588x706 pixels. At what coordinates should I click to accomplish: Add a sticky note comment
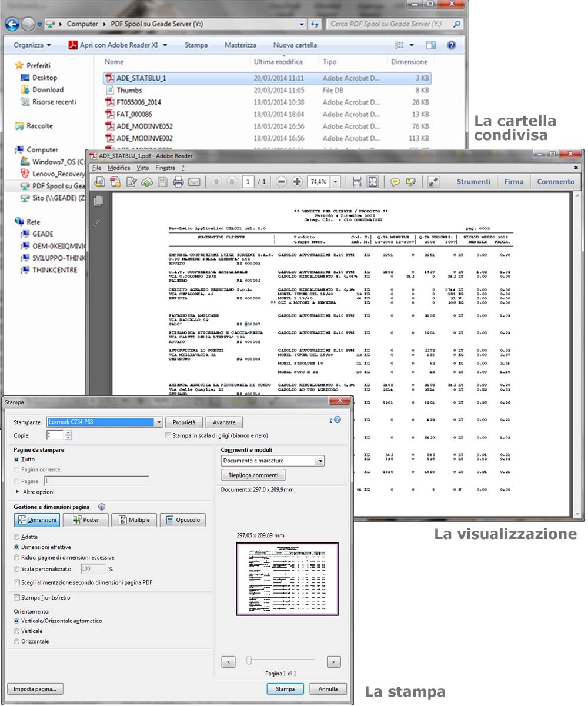click(395, 182)
